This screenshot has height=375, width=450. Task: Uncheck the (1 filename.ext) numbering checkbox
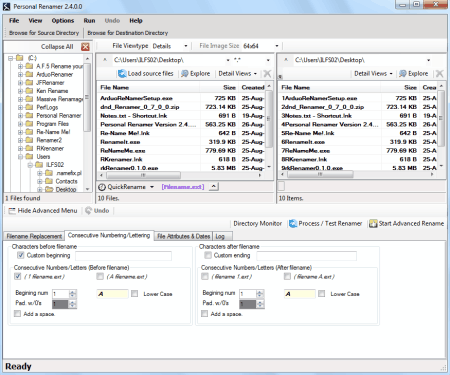[x=18, y=276]
